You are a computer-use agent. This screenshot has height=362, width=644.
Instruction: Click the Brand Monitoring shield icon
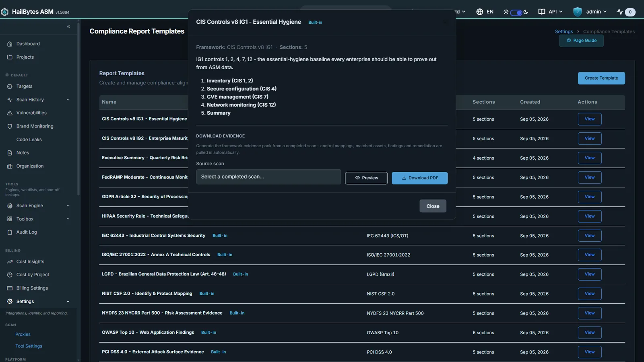coord(10,126)
